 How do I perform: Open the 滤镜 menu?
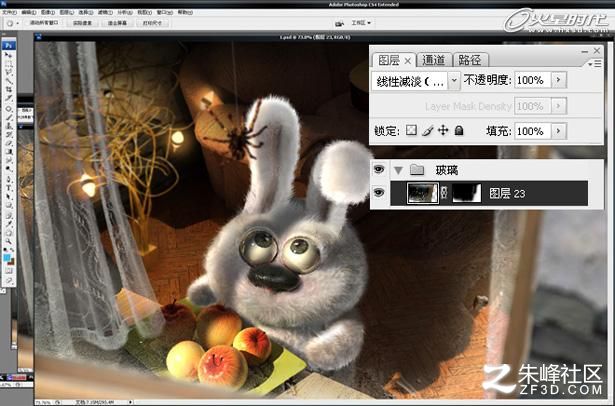point(105,13)
